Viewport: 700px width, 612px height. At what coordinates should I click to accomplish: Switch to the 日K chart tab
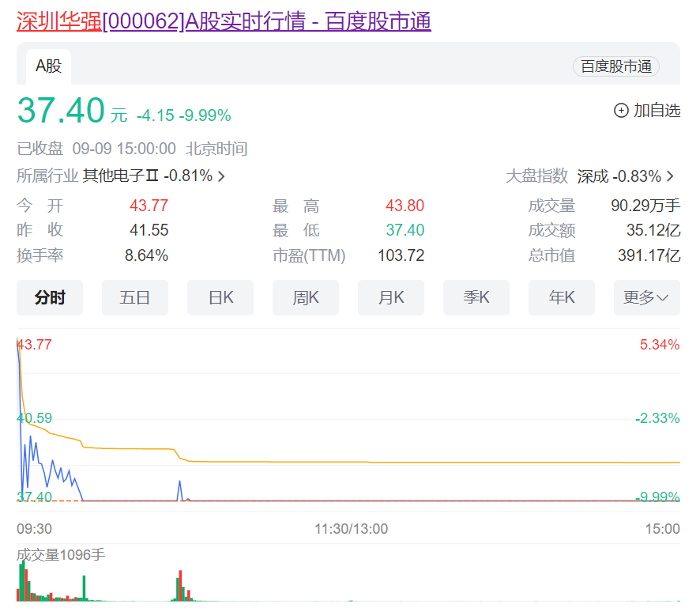point(220,297)
